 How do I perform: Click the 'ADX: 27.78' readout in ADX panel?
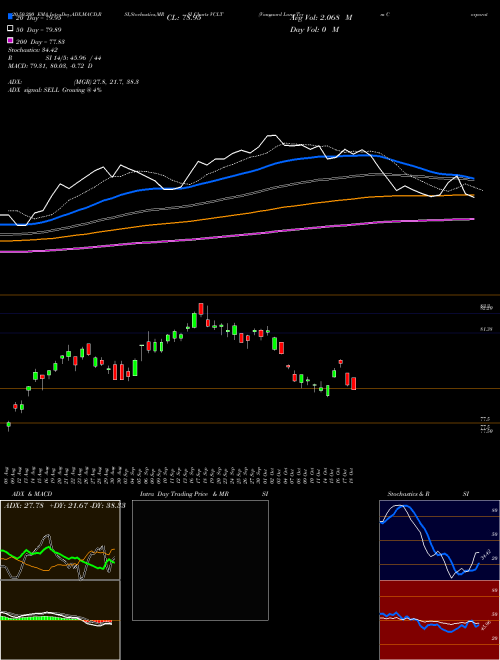(x=24, y=506)
